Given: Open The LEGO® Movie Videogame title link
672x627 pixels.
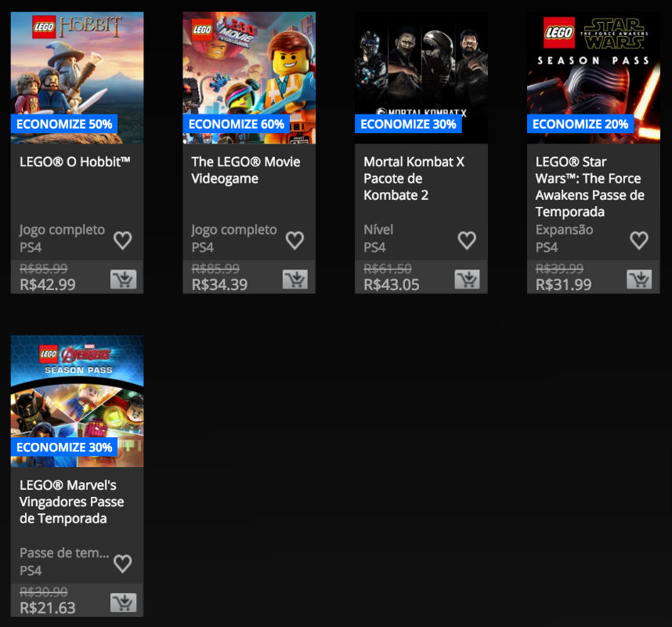Looking at the screenshot, I should pos(246,170).
